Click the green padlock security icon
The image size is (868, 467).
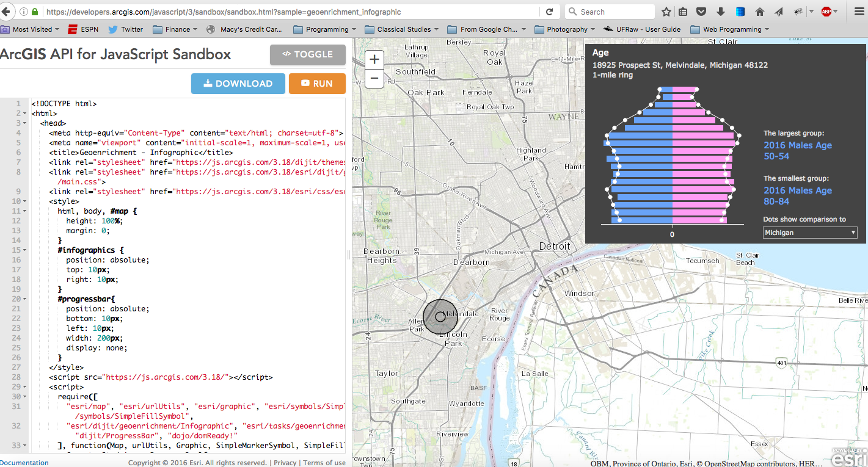click(35, 12)
